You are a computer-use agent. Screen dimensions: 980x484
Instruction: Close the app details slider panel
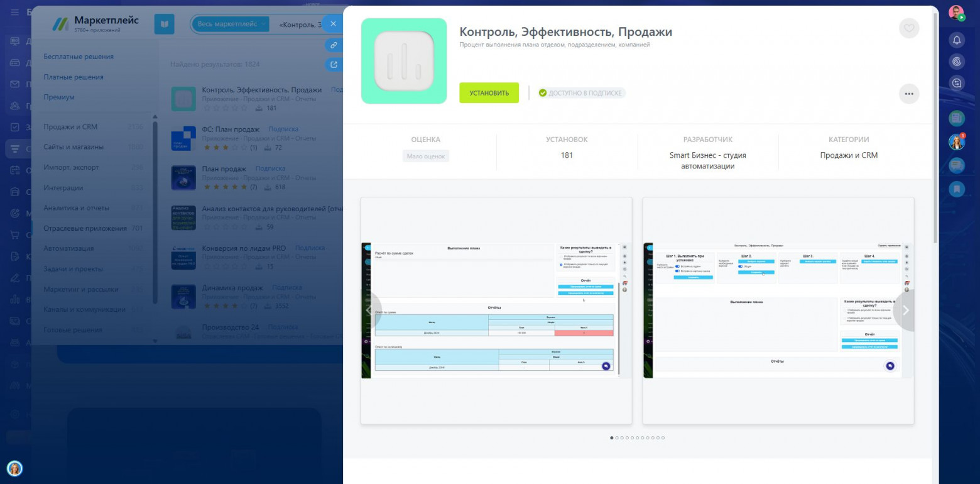[x=334, y=24]
